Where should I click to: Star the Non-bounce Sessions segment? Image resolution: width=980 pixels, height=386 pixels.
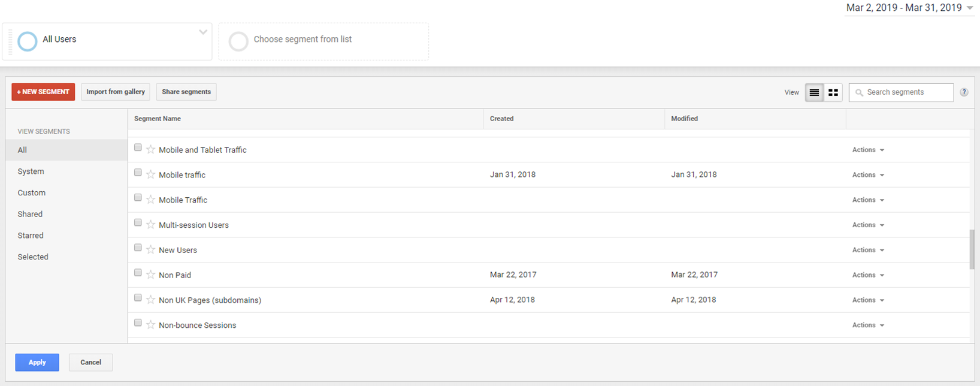[x=151, y=325]
